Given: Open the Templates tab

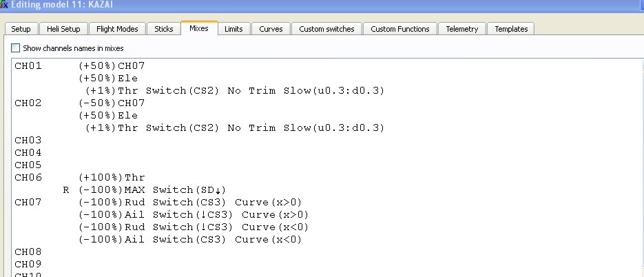Looking at the screenshot, I should click(510, 29).
